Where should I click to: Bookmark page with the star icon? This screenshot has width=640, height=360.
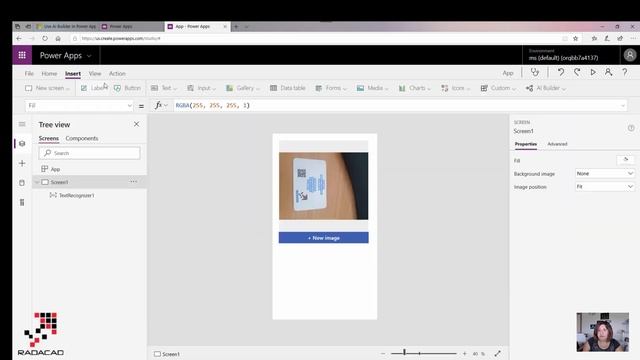[x=576, y=38]
